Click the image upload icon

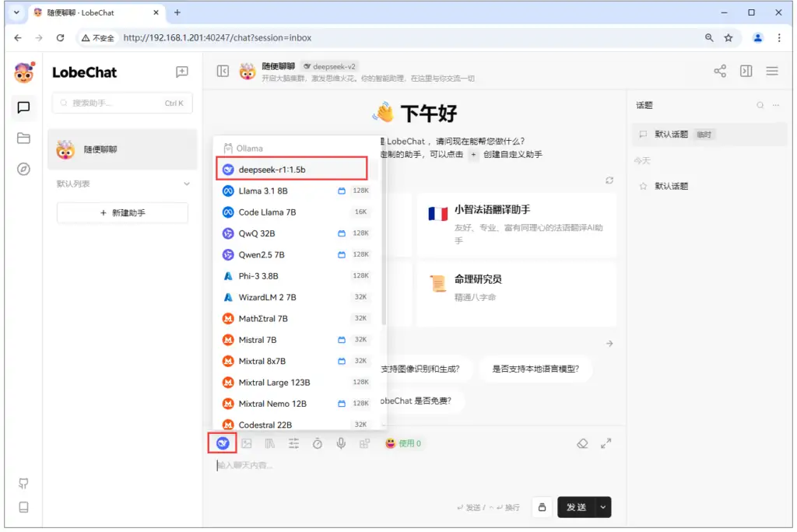point(247,443)
